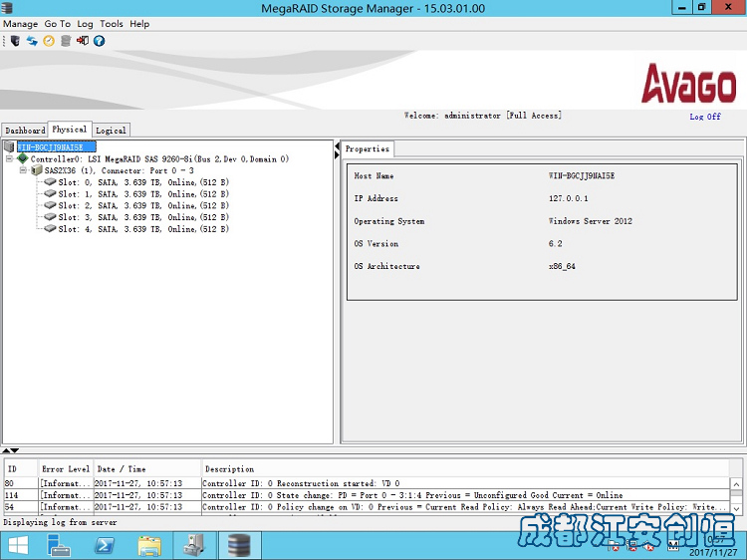Image resolution: width=747 pixels, height=560 pixels.
Task: Click the Windows Server 2012 value
Action: click(591, 221)
